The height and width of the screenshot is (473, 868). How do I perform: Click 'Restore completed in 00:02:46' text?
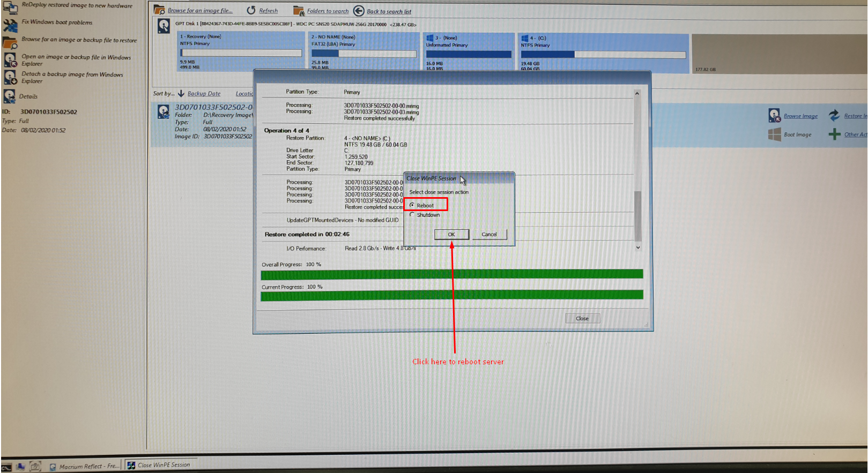tap(307, 234)
